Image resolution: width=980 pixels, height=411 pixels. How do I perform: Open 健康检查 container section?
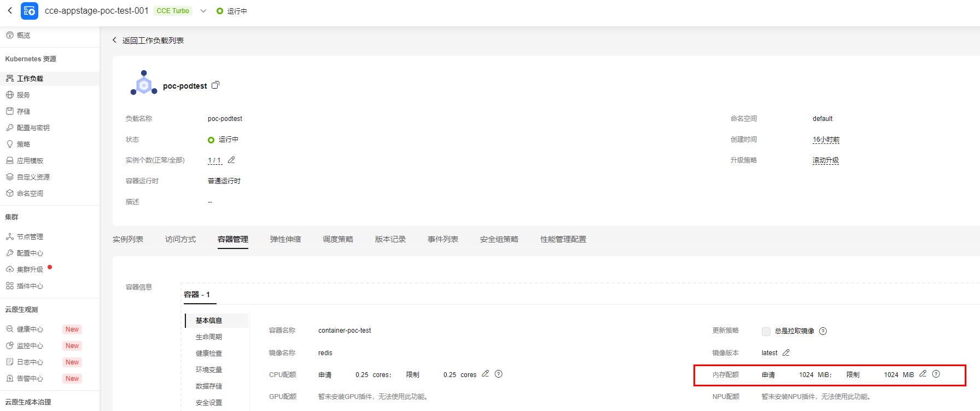pyautogui.click(x=209, y=353)
